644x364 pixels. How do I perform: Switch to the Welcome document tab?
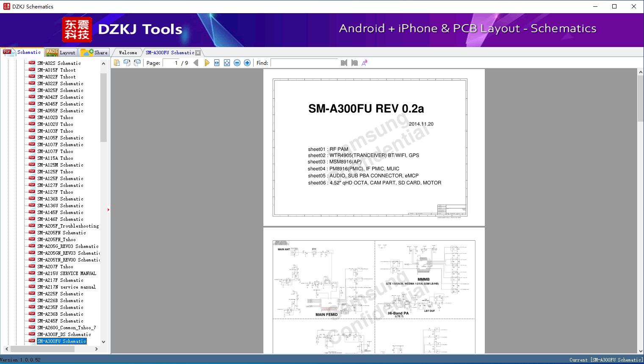[x=128, y=53]
